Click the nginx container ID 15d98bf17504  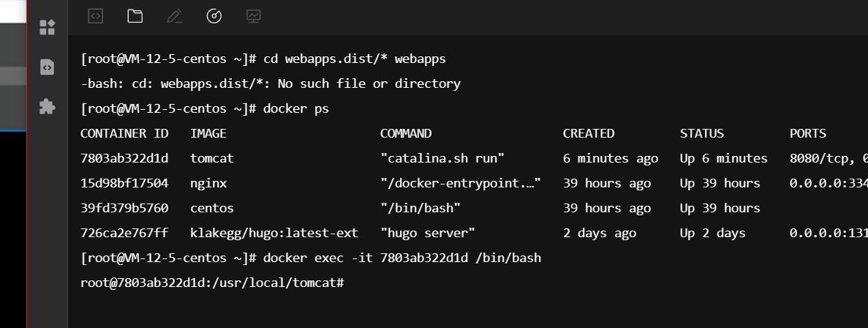click(124, 183)
